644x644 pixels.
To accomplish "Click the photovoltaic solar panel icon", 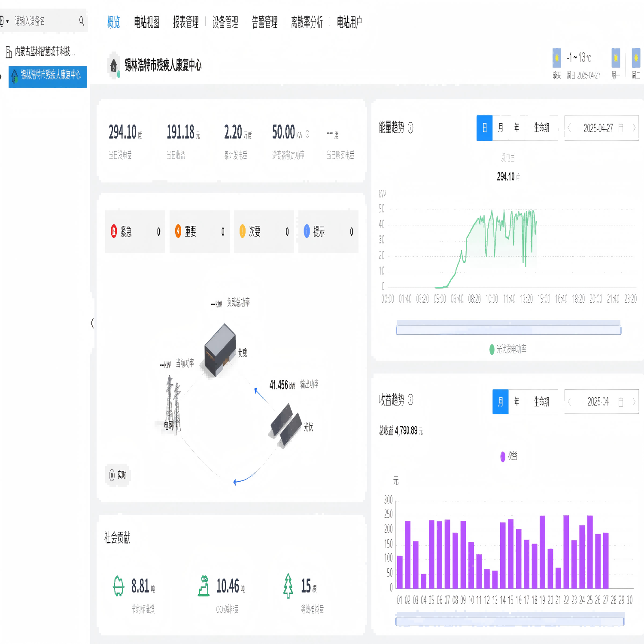I will click(286, 425).
